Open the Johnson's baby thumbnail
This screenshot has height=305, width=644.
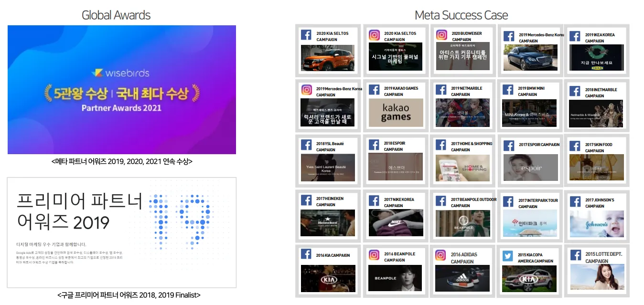pos(597,224)
